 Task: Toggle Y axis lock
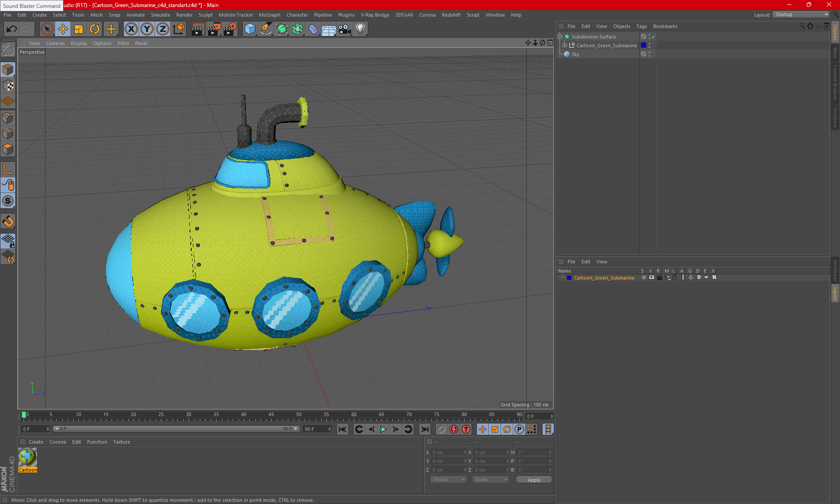[x=147, y=29]
